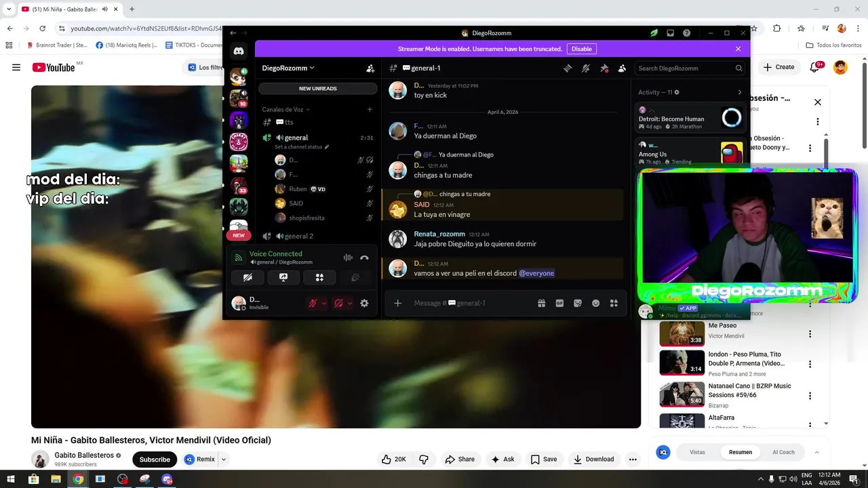Download the YouTube video
868x488 pixels.
tap(593, 460)
